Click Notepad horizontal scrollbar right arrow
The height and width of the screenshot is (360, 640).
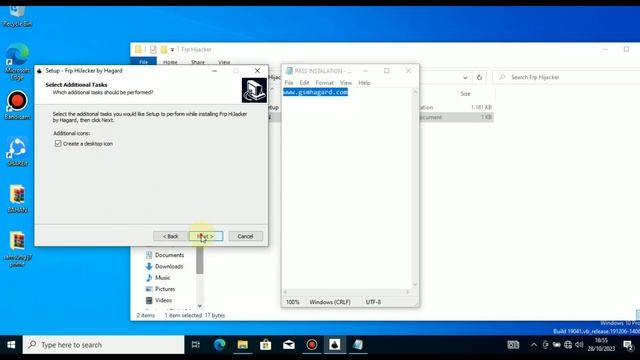(407, 292)
